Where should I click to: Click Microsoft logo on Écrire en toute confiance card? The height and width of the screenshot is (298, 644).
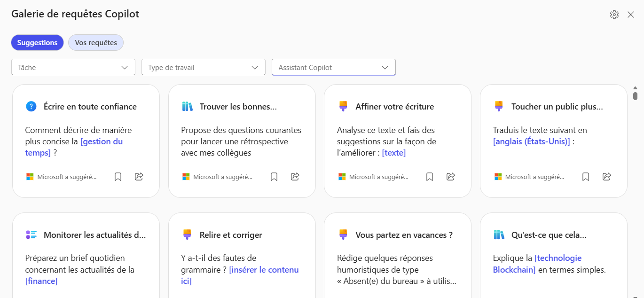30,177
